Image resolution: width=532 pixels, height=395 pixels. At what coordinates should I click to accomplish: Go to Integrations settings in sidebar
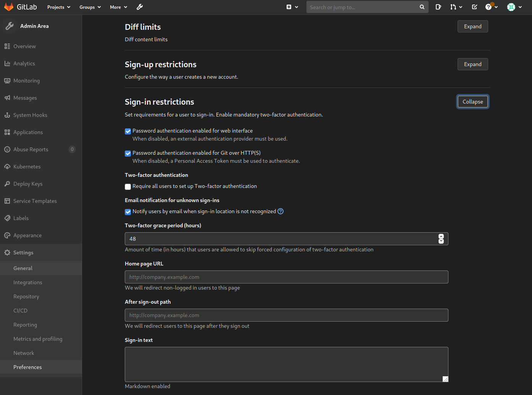[x=28, y=282]
